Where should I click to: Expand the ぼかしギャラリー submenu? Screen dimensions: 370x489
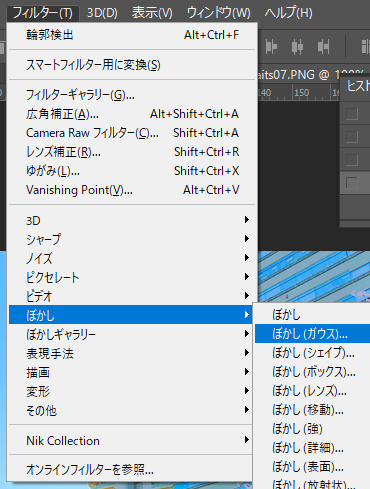click(x=132, y=334)
